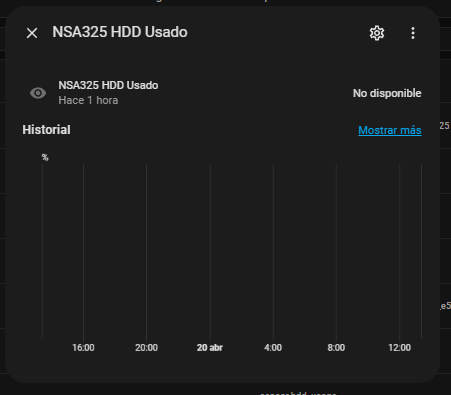Click the % unit label on chart
Viewport: 451px width, 395px height.
point(45,157)
